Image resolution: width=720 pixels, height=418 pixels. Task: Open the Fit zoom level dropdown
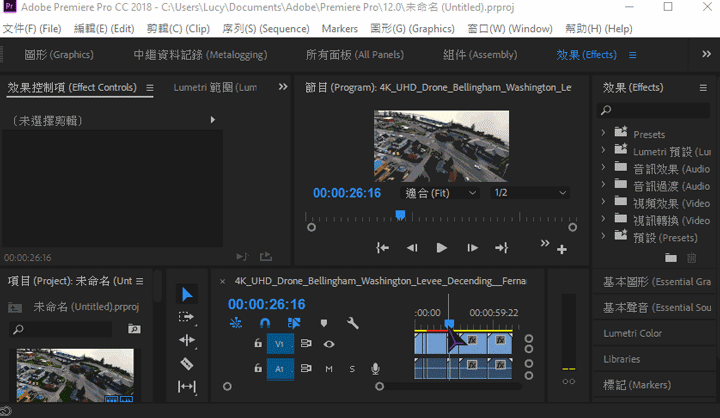(x=439, y=192)
